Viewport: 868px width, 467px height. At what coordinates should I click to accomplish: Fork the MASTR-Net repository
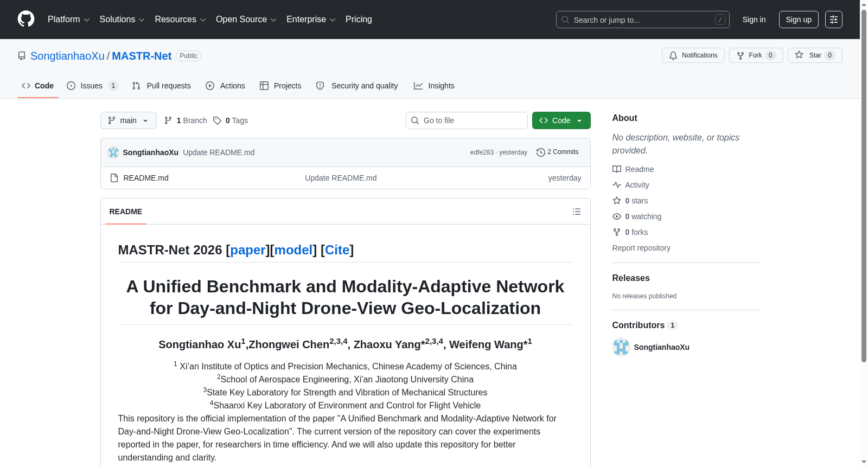click(x=756, y=55)
